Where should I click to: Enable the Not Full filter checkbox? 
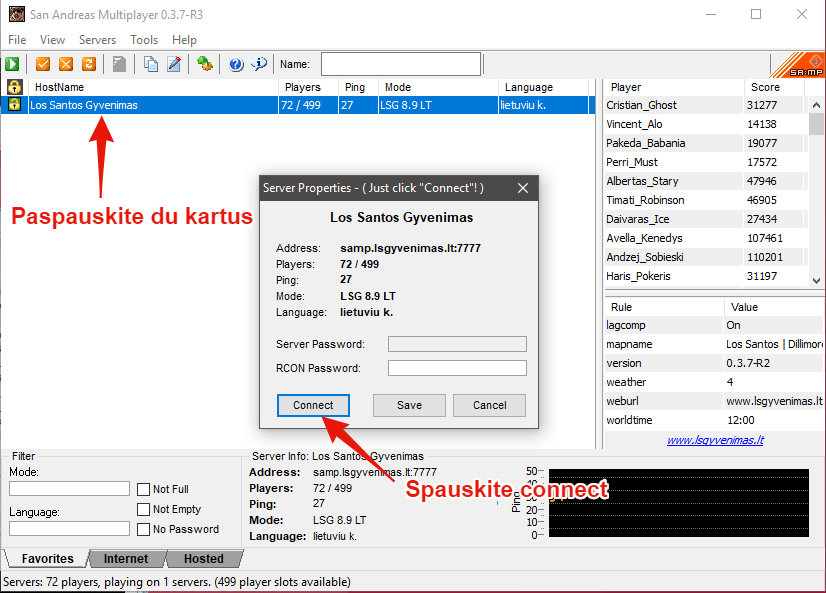pos(144,490)
